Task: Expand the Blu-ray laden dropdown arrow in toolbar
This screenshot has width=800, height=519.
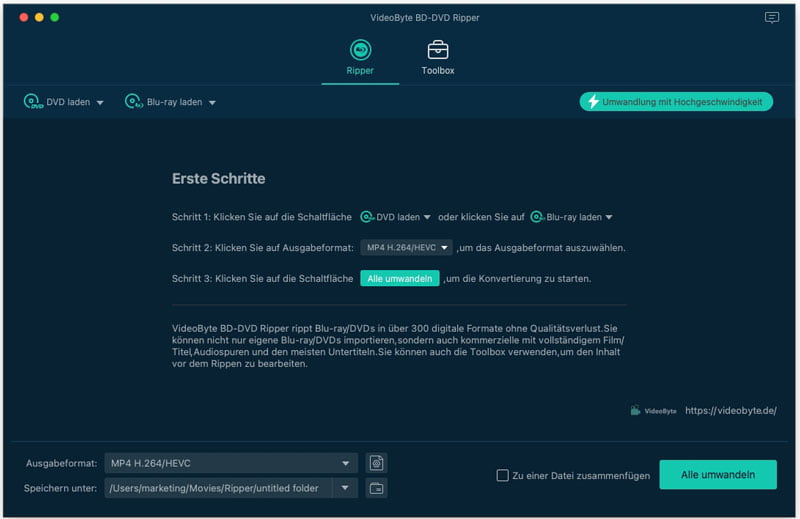Action: [212, 103]
